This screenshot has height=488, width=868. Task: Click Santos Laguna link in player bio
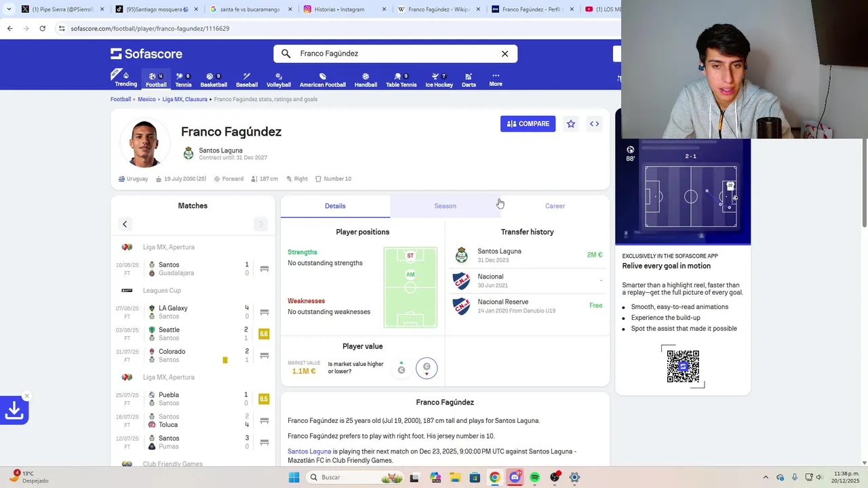[309, 451]
